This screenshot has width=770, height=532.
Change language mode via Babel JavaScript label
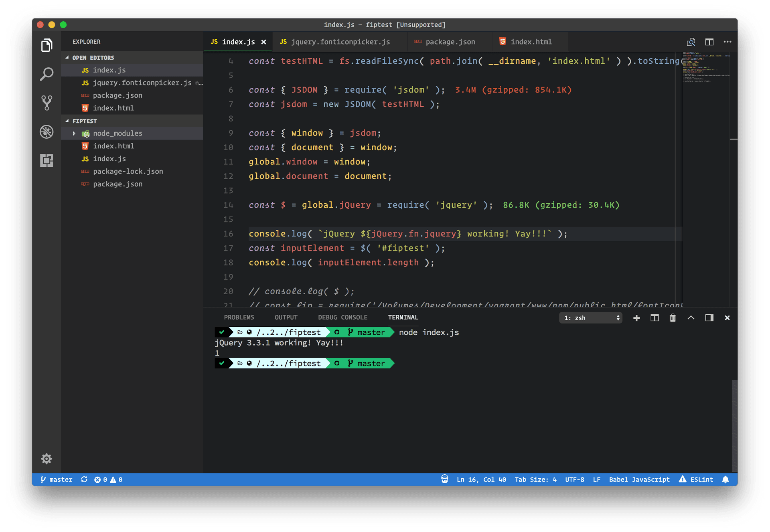pos(639,479)
